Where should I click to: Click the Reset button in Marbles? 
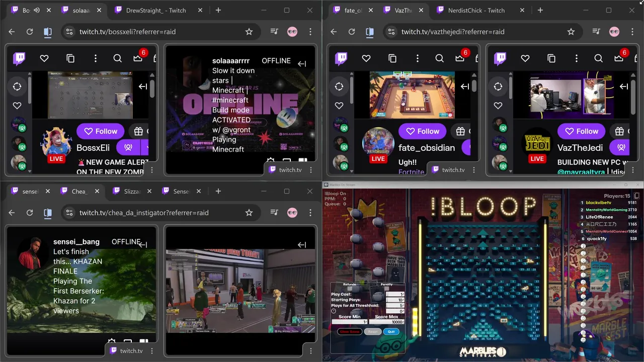373,332
